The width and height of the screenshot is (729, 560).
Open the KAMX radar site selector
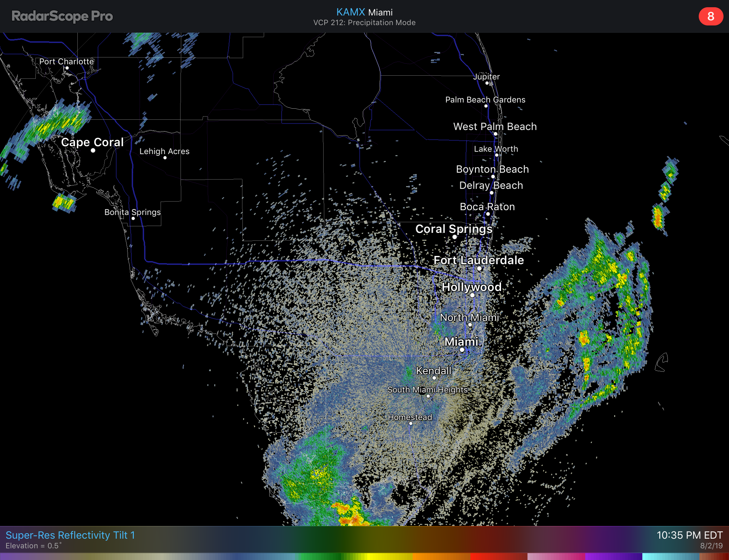tap(350, 12)
